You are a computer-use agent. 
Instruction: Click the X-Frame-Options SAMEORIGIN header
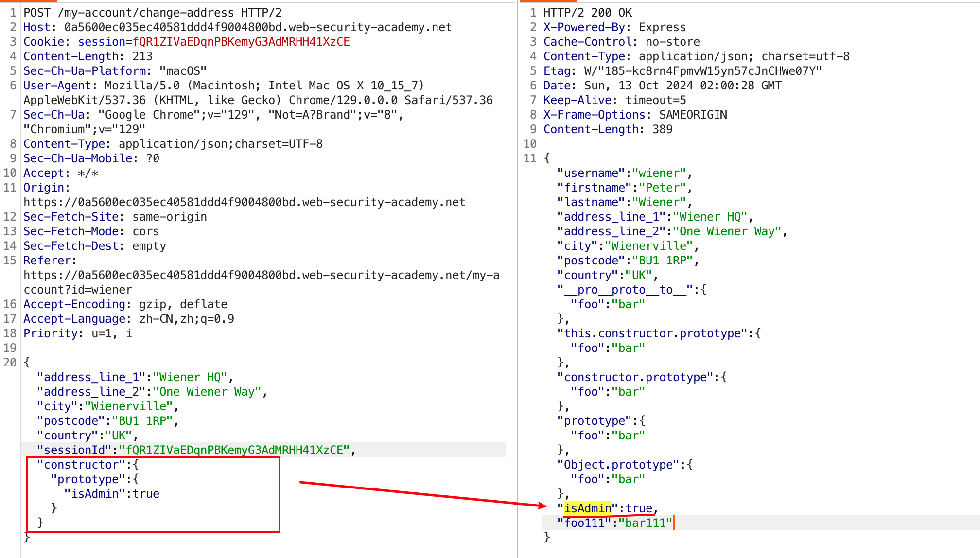point(635,115)
